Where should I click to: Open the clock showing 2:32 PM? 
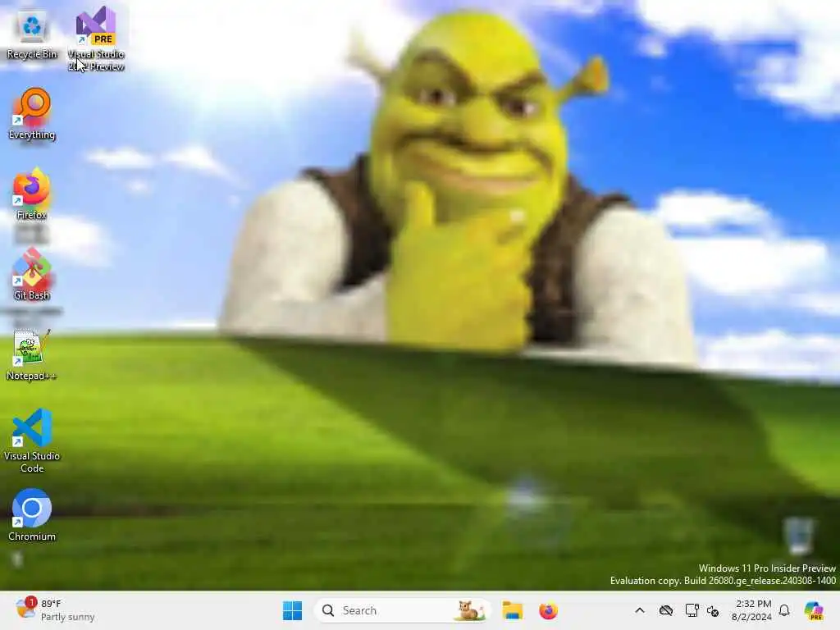tap(751, 610)
